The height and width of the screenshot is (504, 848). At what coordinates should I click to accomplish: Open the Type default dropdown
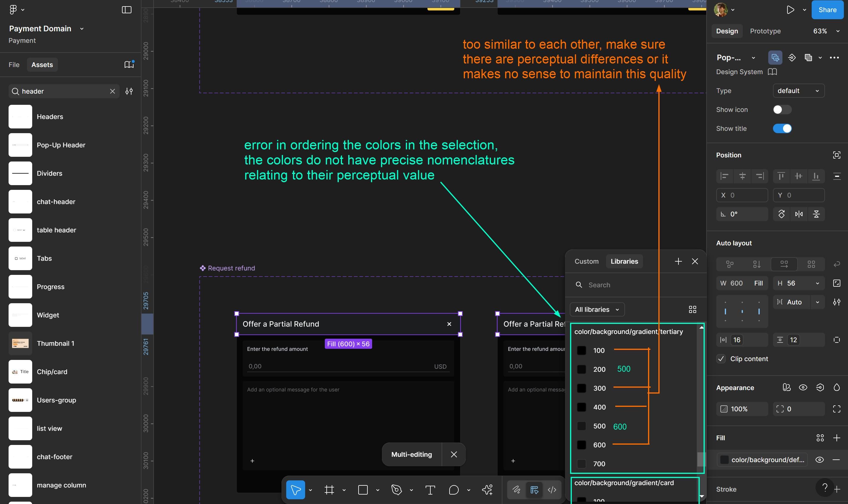798,91
